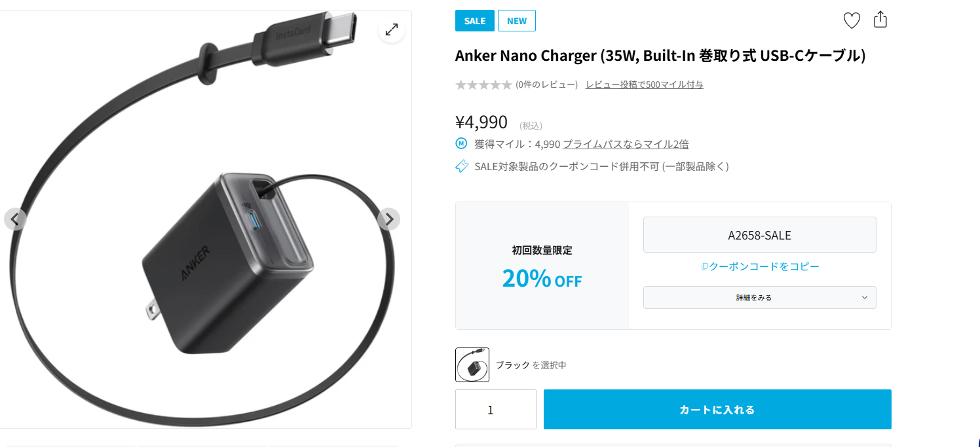Select the black color swatch

coord(472,365)
